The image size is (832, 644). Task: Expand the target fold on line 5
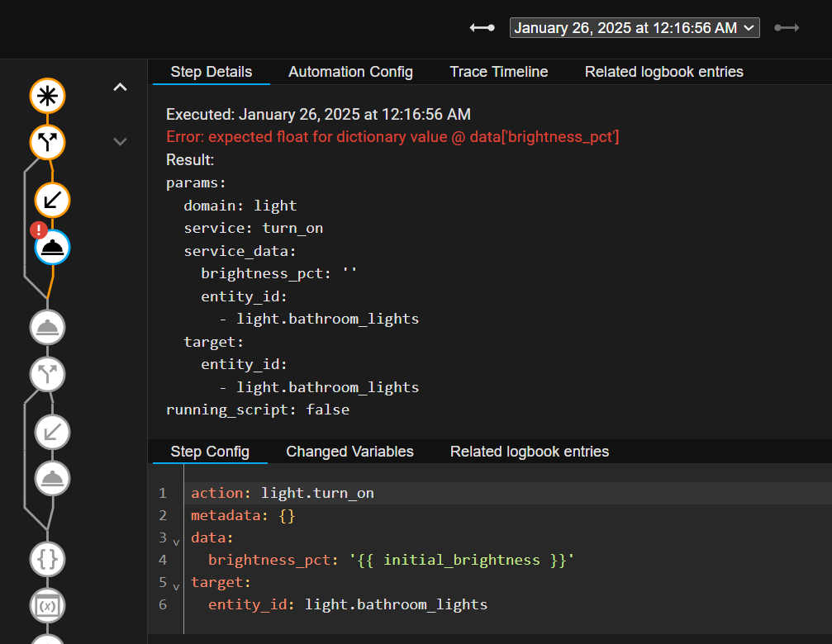pos(175,586)
